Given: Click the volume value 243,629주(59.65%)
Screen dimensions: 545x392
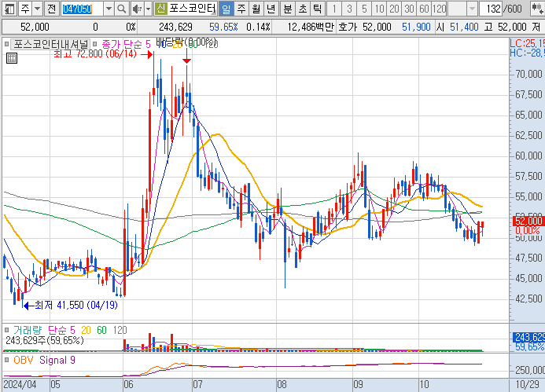Looking at the screenshot, I should (45, 340).
